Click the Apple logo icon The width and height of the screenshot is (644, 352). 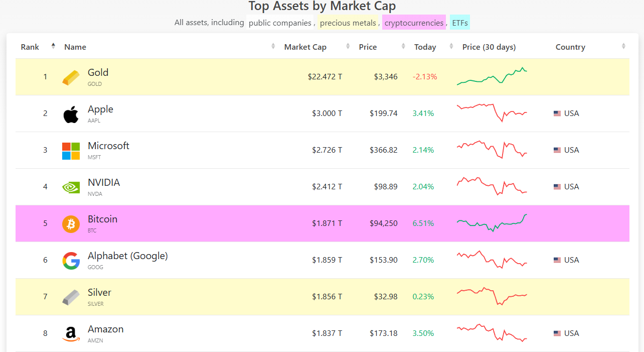(71, 114)
